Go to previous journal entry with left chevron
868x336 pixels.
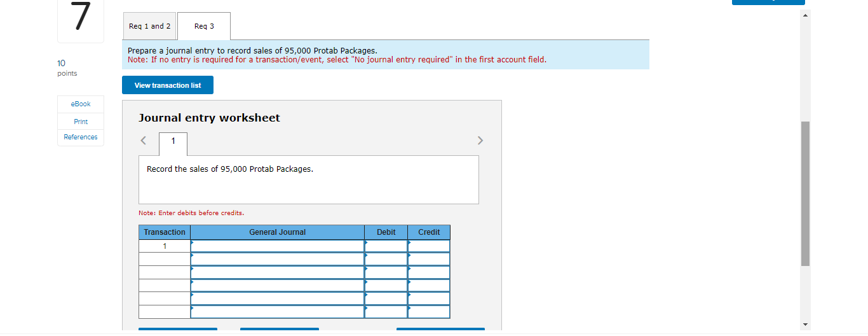coord(144,140)
